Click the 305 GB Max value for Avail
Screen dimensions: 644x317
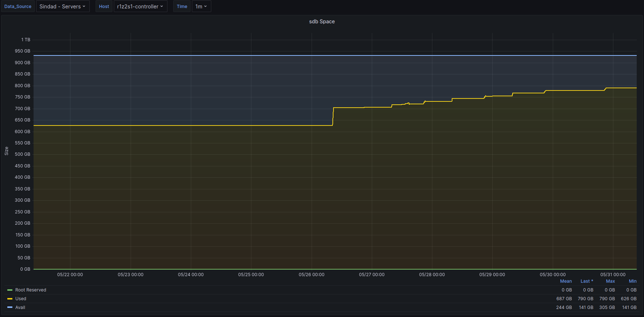tap(607, 308)
